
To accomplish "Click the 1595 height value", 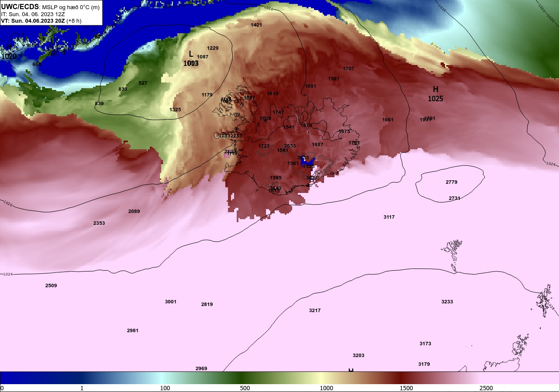I will pyautogui.click(x=276, y=178).
